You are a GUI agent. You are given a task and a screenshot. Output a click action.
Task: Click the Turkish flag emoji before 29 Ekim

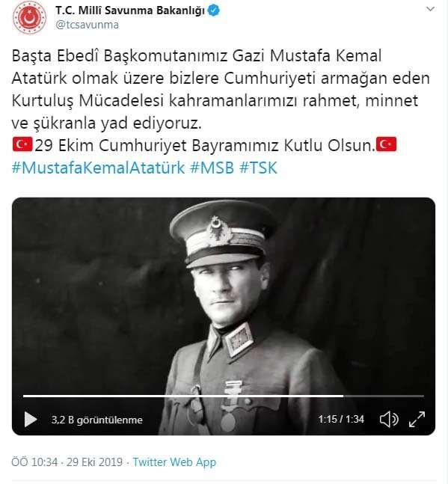point(22,144)
